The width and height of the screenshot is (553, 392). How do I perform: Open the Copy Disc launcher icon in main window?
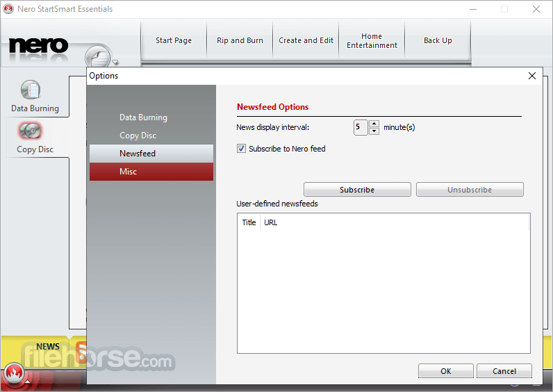[31, 131]
